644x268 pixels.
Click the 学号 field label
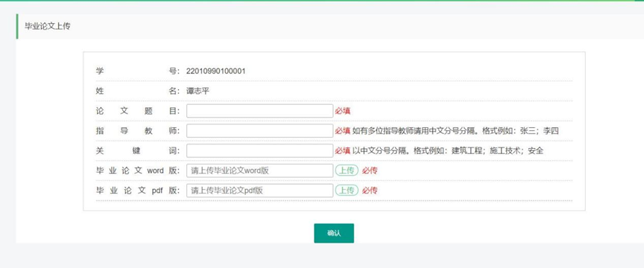click(x=138, y=71)
